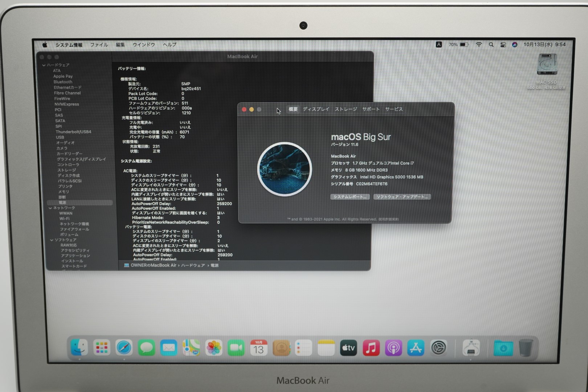Launch Apple TV from the Dock
Screen dimensions: 588x392
(348, 348)
